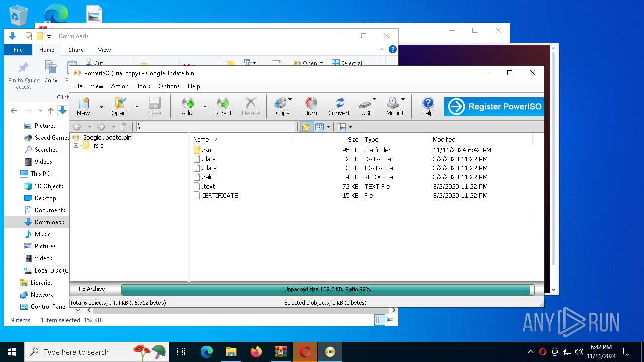644x362 pixels.
Task: Open the Mount button dropdown arrow
Action: click(403, 100)
